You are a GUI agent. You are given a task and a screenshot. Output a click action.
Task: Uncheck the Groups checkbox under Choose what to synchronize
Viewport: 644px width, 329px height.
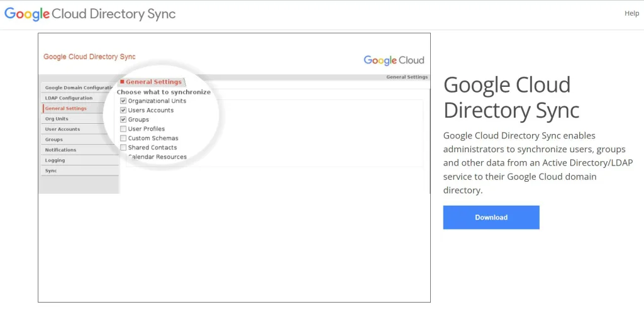pos(123,120)
